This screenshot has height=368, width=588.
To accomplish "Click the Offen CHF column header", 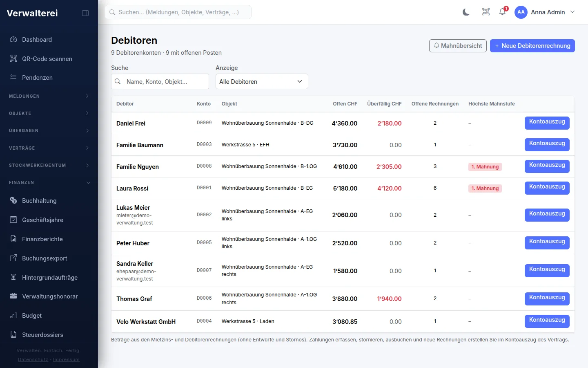I will (345, 104).
